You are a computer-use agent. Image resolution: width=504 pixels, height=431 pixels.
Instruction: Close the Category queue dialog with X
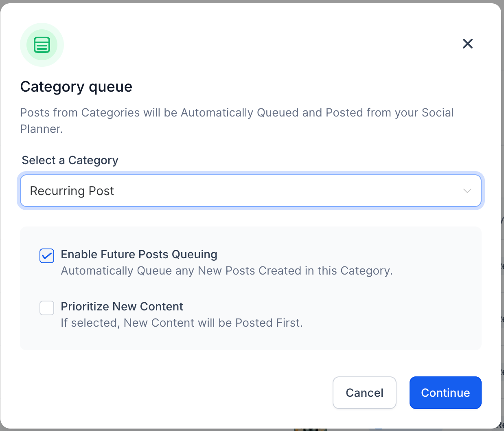[x=467, y=44]
